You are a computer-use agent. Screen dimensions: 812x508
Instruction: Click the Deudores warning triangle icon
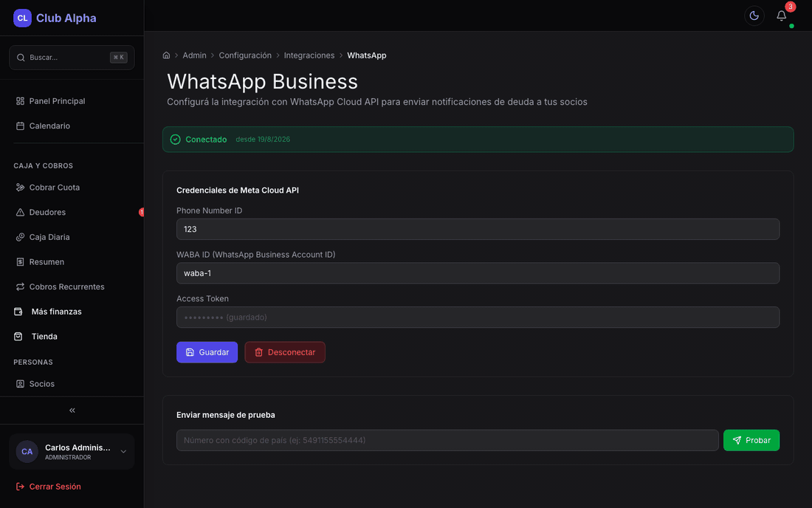[20, 213]
